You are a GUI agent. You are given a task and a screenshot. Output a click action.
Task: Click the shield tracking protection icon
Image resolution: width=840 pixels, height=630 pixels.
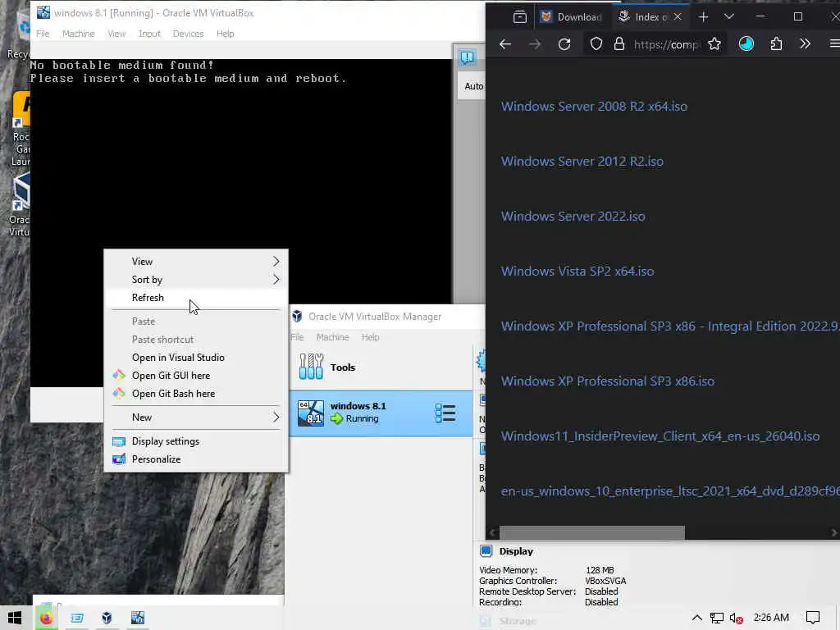tap(596, 44)
